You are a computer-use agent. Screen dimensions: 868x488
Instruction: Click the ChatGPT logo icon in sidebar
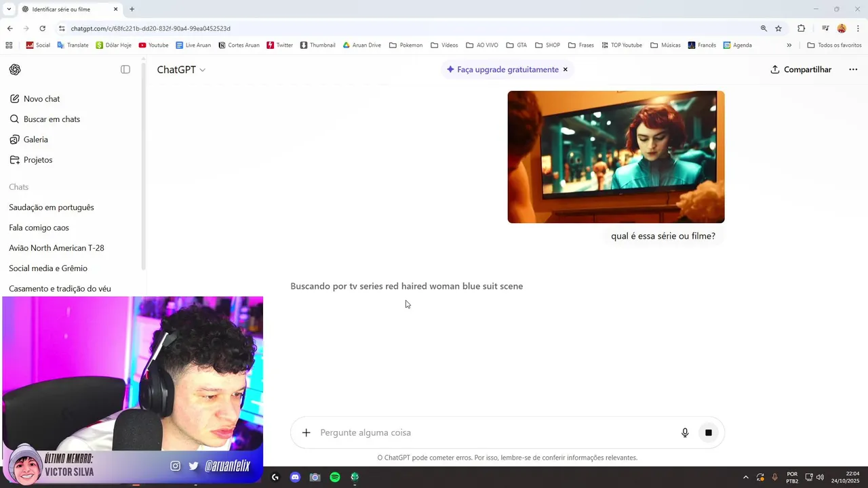pos(15,70)
